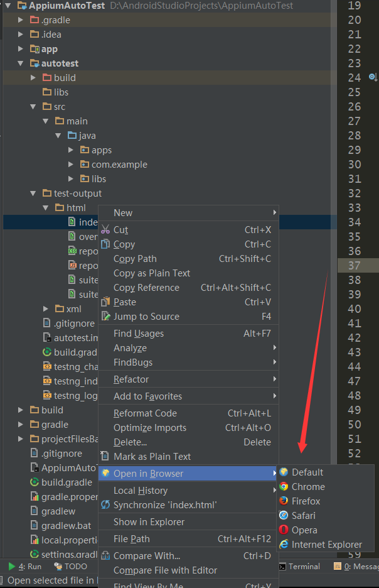
Task: Expand the com.example package
Action: [72, 165]
